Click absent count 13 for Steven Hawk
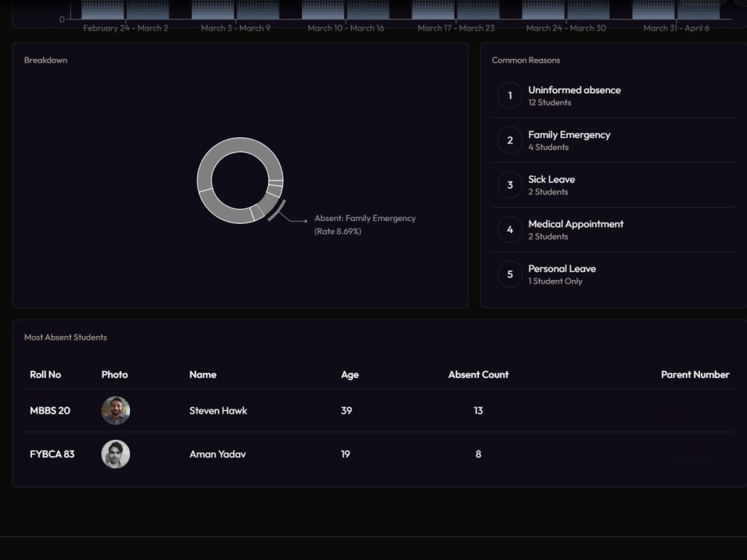This screenshot has width=747, height=560. (x=478, y=411)
